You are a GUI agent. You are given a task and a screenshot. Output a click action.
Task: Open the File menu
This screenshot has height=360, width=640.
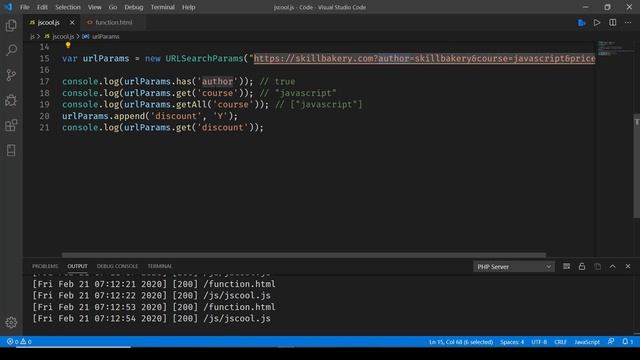pos(25,7)
